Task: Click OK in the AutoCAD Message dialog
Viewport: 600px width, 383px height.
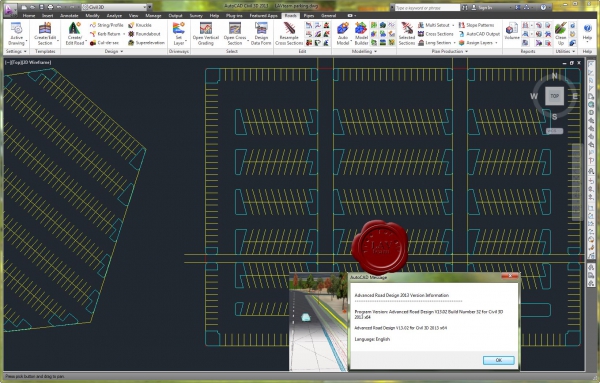Action: pyautogui.click(x=499, y=360)
